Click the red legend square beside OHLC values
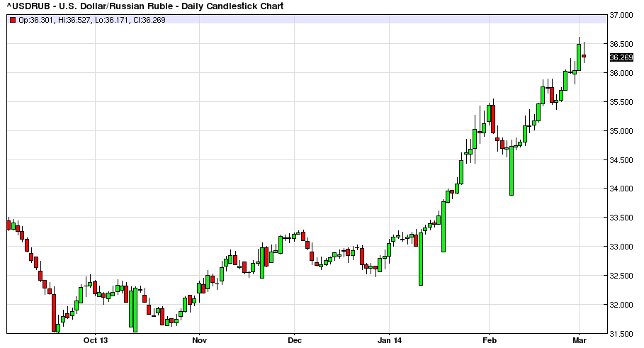The width and height of the screenshot is (644, 348). coord(13,20)
